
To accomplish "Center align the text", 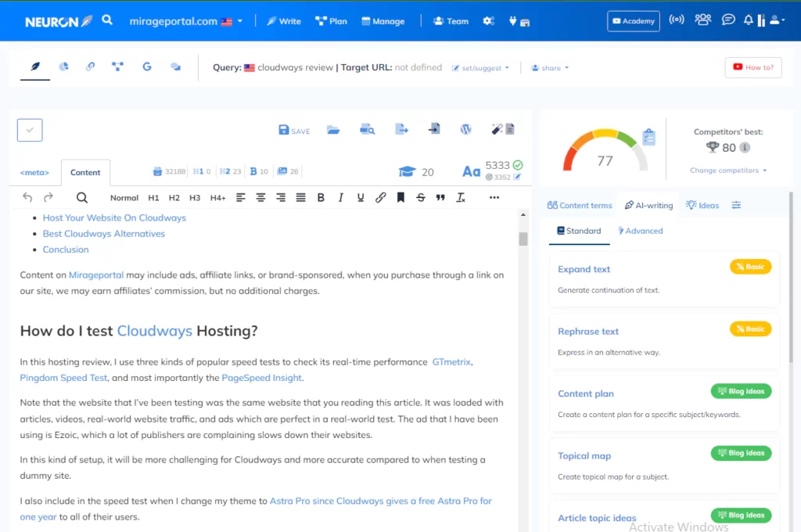I will click(260, 198).
